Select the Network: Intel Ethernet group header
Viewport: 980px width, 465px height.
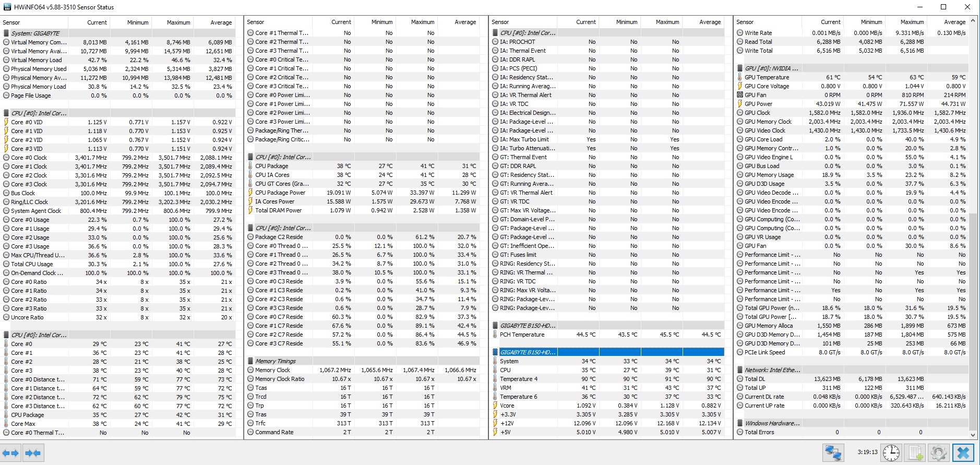[x=772, y=370]
